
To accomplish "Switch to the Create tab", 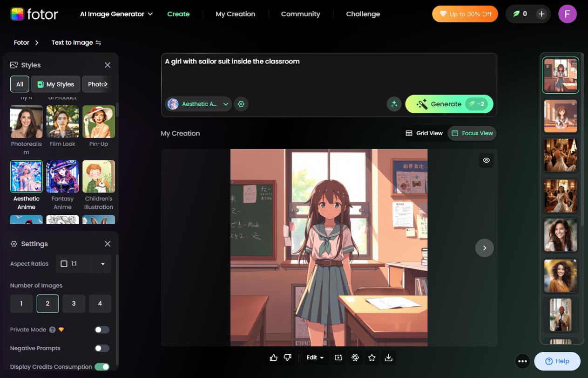I will (178, 14).
